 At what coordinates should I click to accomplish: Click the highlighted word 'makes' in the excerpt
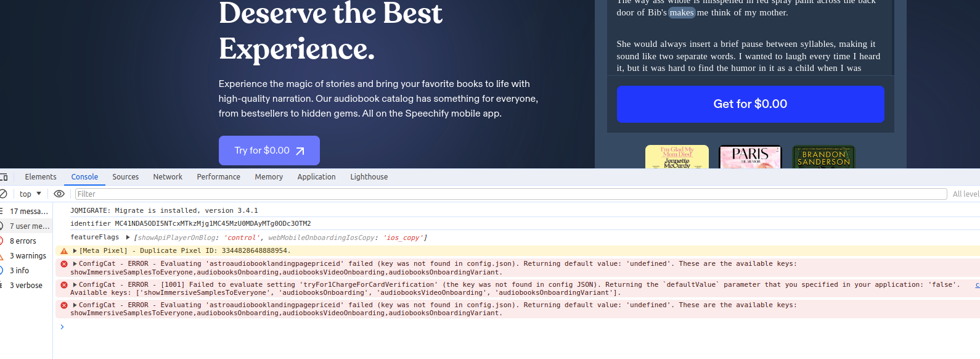pos(682,12)
